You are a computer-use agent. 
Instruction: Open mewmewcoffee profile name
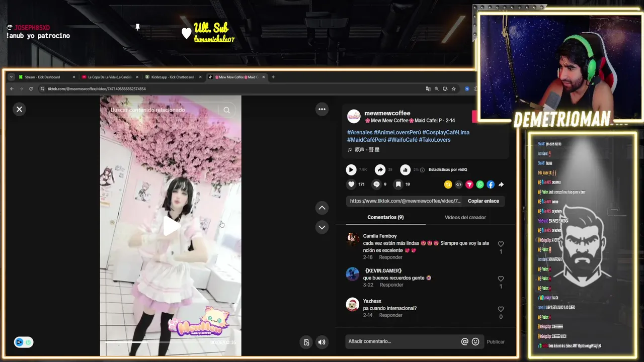click(x=387, y=113)
